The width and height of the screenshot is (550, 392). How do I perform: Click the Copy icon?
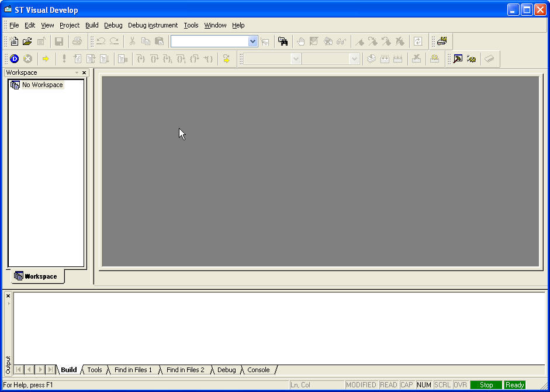pos(146,41)
